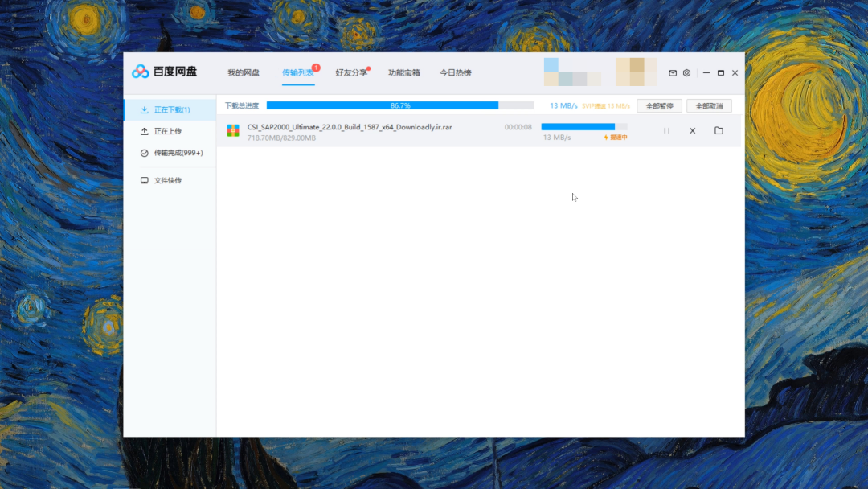Click the 提速中 lightning indicator
The height and width of the screenshot is (489, 868).
(616, 138)
